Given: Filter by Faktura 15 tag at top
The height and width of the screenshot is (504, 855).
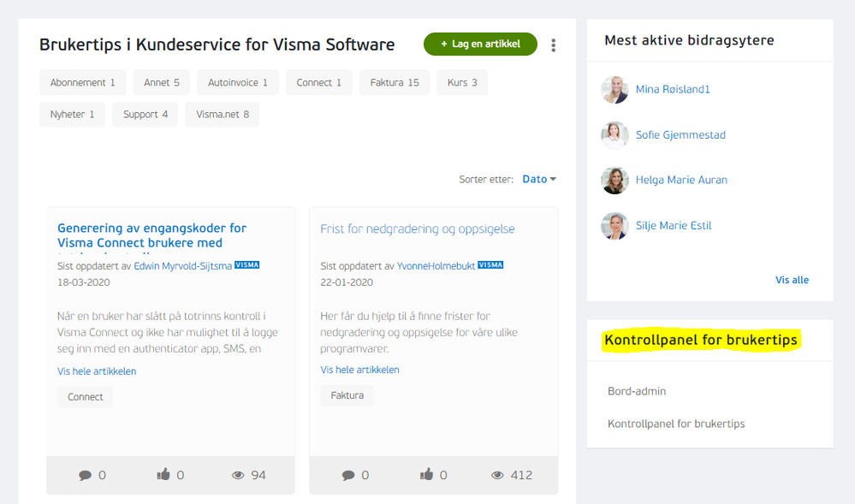Looking at the screenshot, I should [x=395, y=82].
